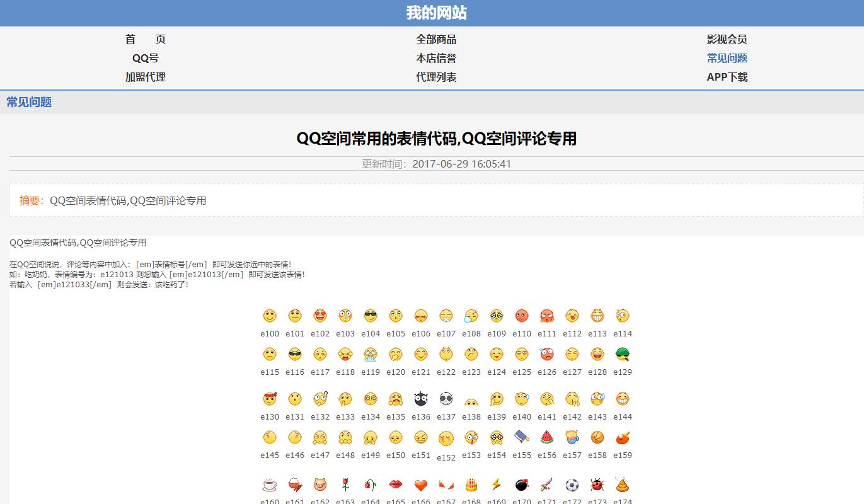This screenshot has height=504, width=864.
Task: Choose the big grin emoji above e113
Action: tap(597, 316)
